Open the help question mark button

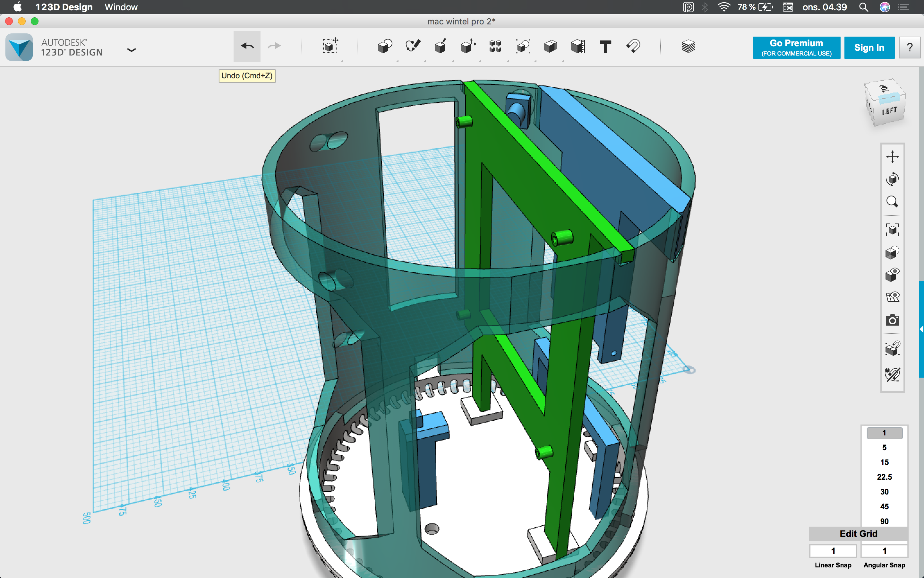pyautogui.click(x=910, y=48)
